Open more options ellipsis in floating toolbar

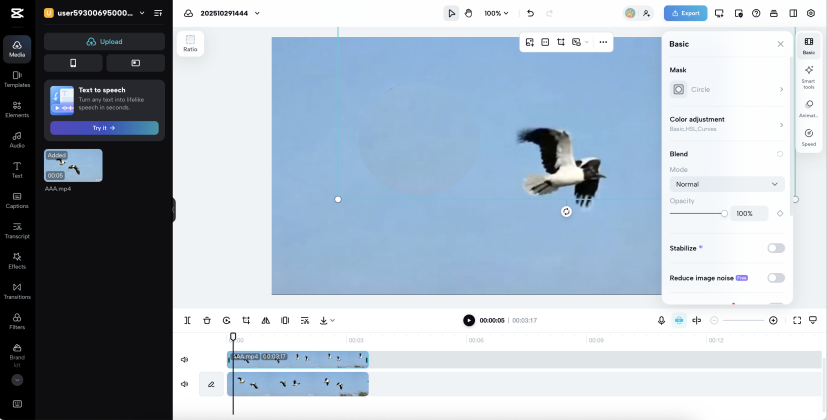(603, 42)
